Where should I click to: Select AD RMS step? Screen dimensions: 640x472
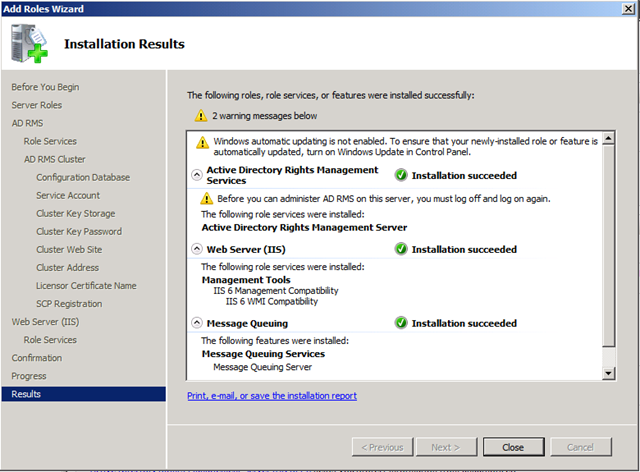[x=27, y=123]
